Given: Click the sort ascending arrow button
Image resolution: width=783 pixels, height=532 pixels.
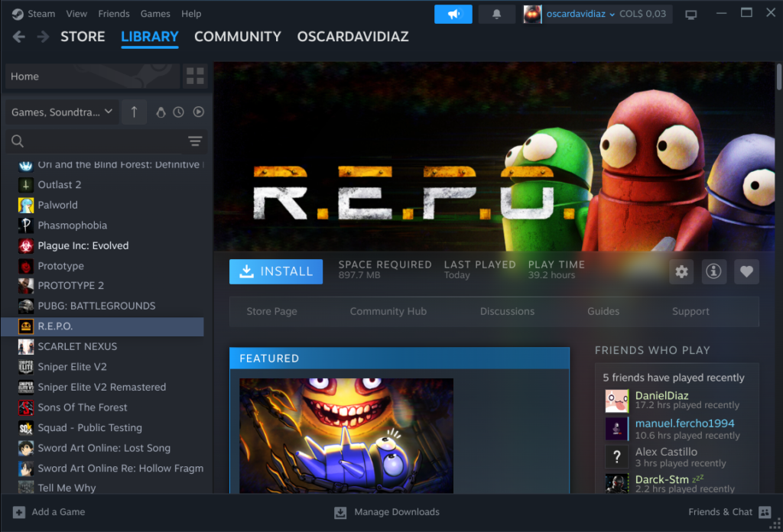Looking at the screenshot, I should coord(134,112).
